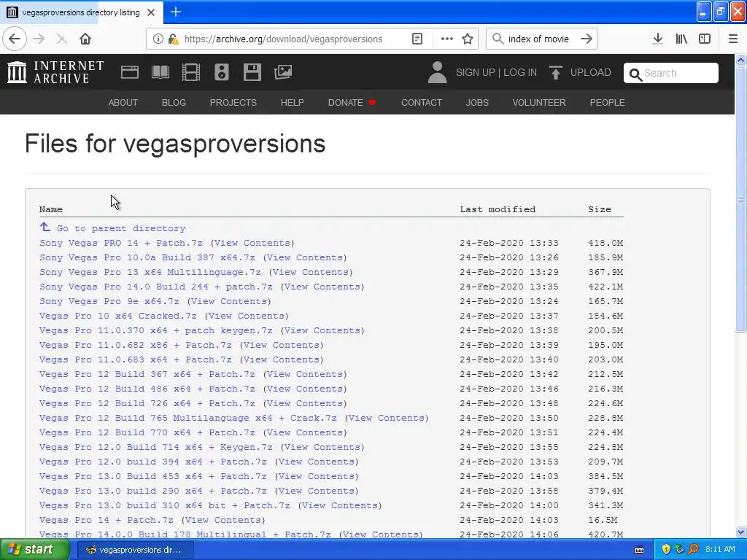
Task: Open the ABOUT menu item
Action: pos(123,102)
